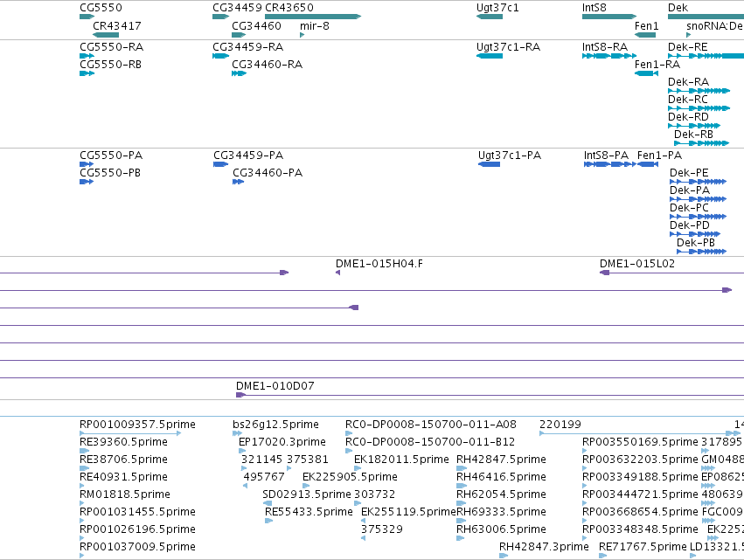The width and height of the screenshot is (744, 560).
Task: Select protein CG5550-PB
Action: click(x=110, y=173)
